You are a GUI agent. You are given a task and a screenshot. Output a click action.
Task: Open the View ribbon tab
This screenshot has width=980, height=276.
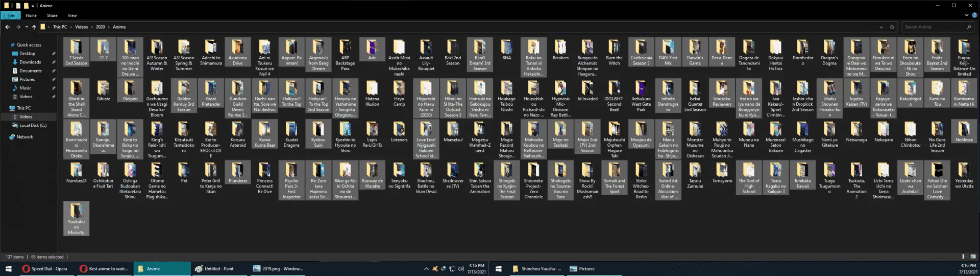pos(72,15)
